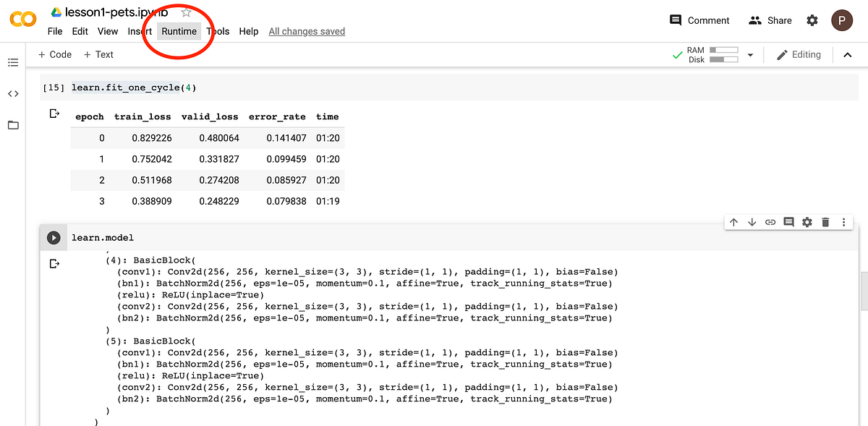Add a new code cell
The image size is (868, 426).
click(x=55, y=54)
